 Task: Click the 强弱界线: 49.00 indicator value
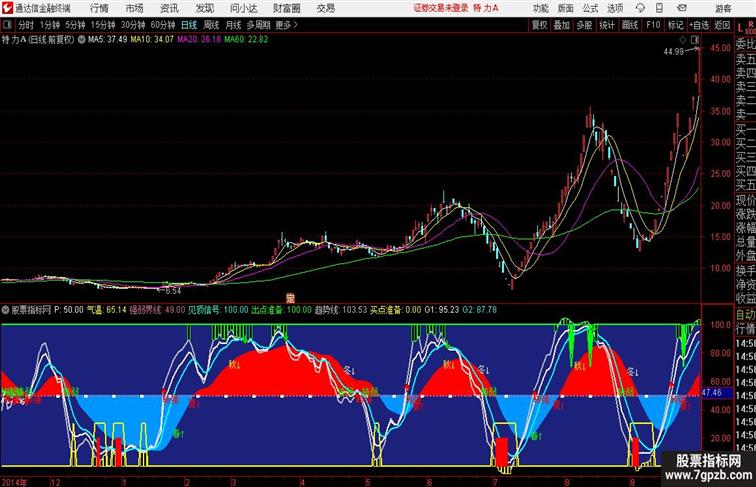tap(157, 310)
